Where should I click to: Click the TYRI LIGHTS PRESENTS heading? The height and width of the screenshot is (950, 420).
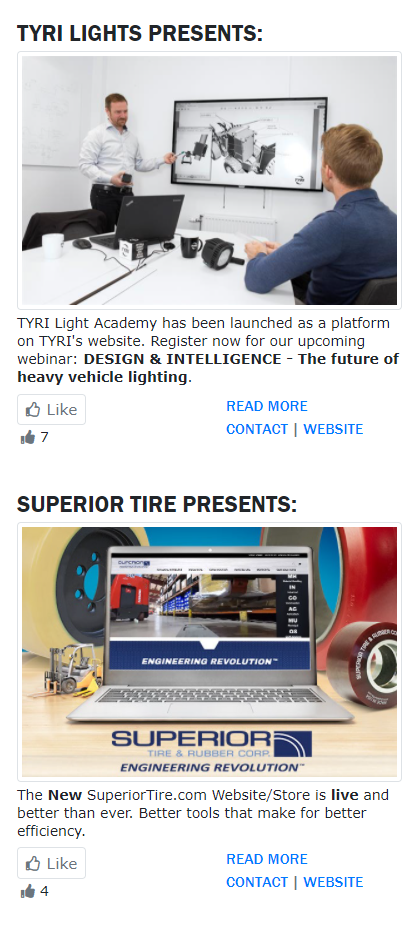click(x=140, y=33)
